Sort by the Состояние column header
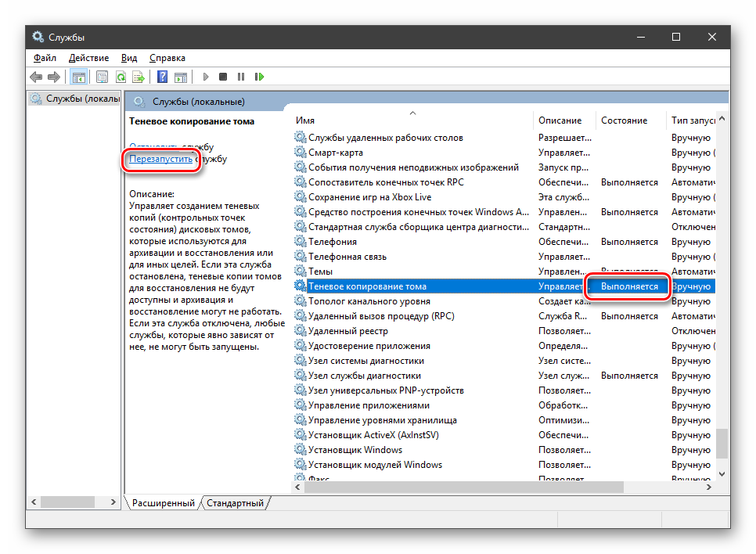The height and width of the screenshot is (554, 756). (x=631, y=120)
